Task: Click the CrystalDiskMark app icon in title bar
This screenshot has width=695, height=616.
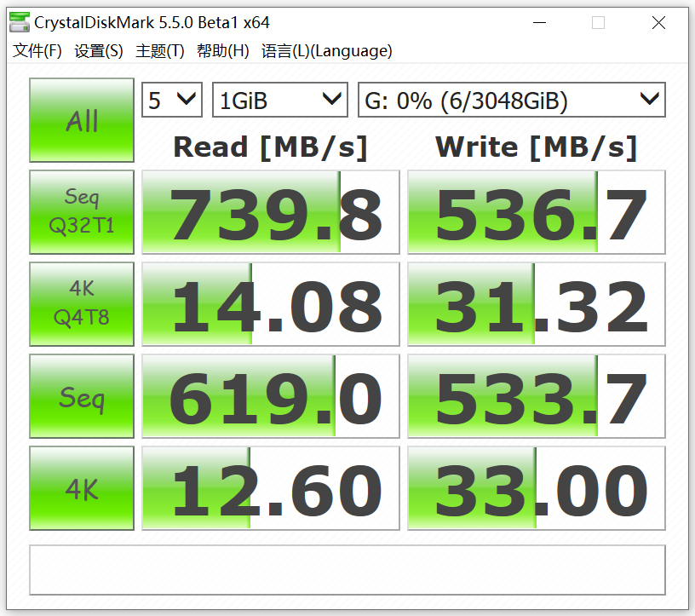Action: [x=20, y=22]
